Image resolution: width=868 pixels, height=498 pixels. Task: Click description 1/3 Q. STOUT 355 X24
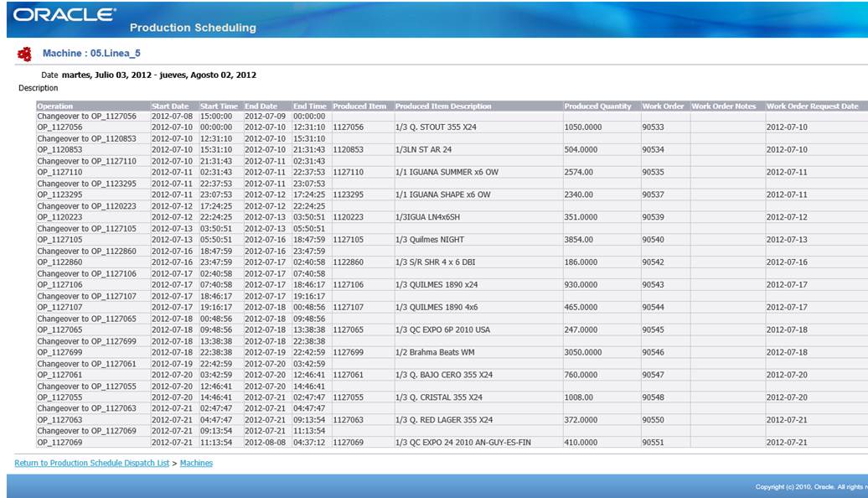coord(436,127)
